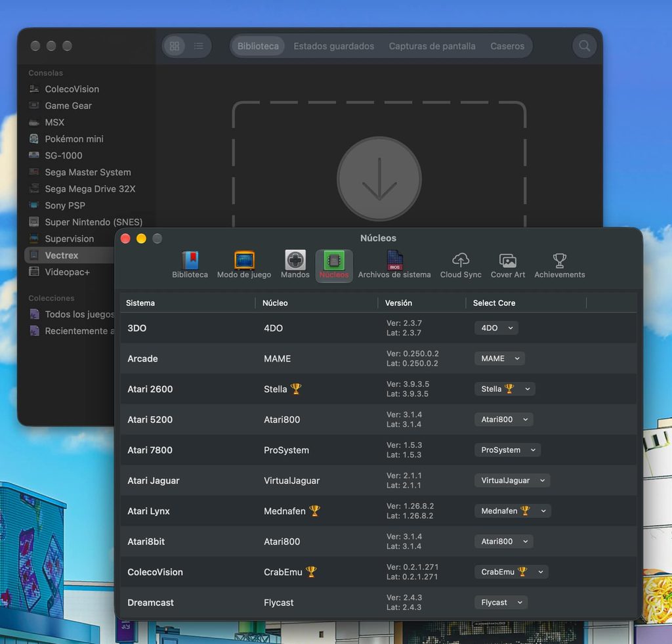Click the Game Gear console icon in the sidebar
Image resolution: width=672 pixels, height=644 pixels.
click(x=34, y=106)
